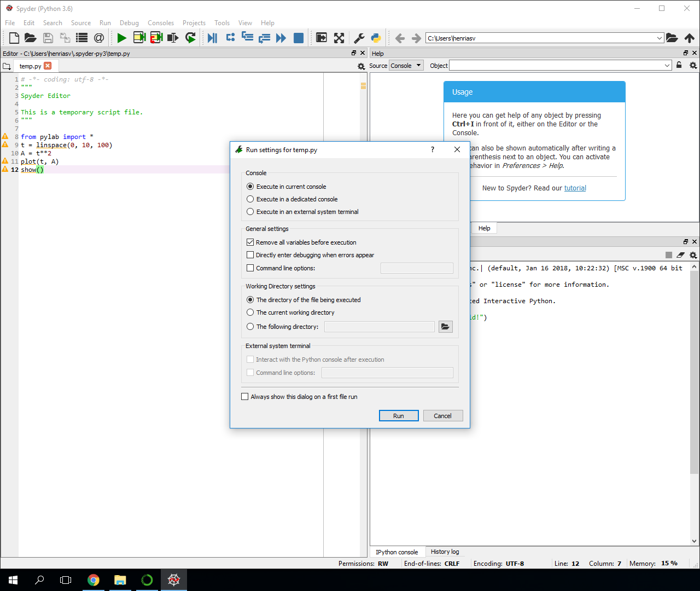Click Maximize current pane icon
This screenshot has height=591, width=700.
point(322,38)
